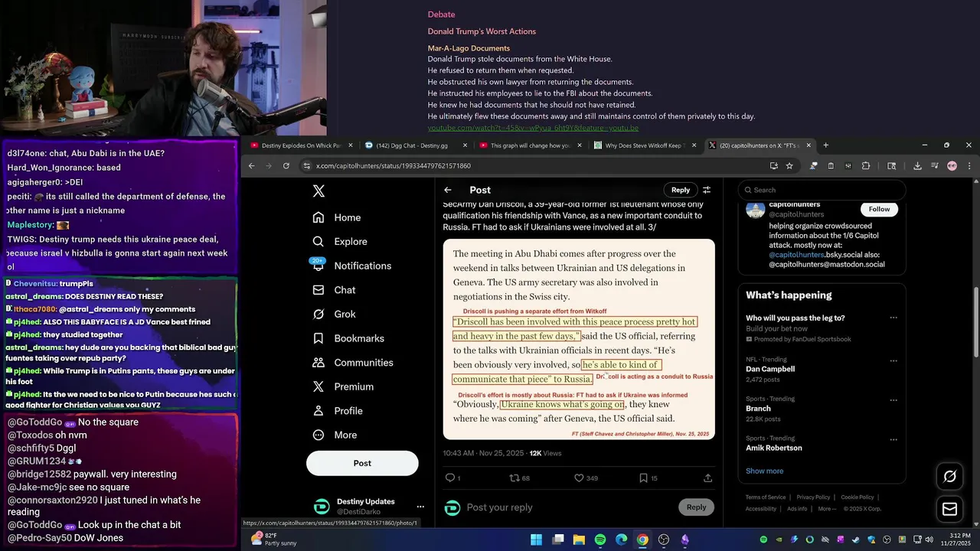Open Spotify from taskbar
The image size is (980, 551).
(600, 540)
